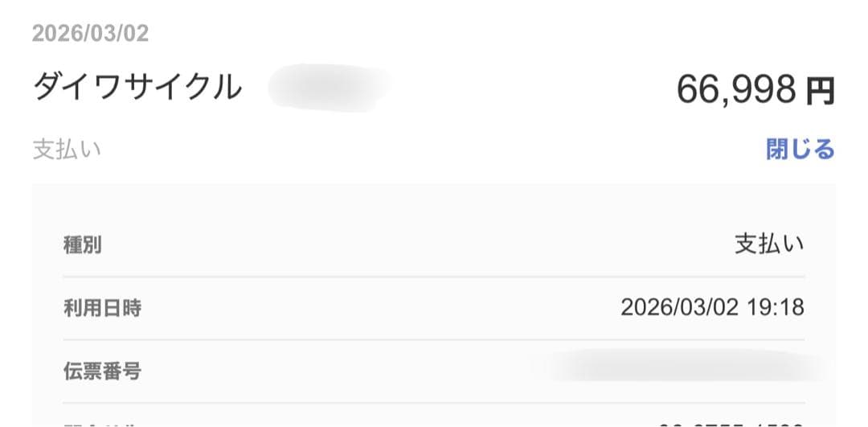Click the gray 支払い label below merchant
The height and width of the screenshot is (427, 868).
(67, 150)
